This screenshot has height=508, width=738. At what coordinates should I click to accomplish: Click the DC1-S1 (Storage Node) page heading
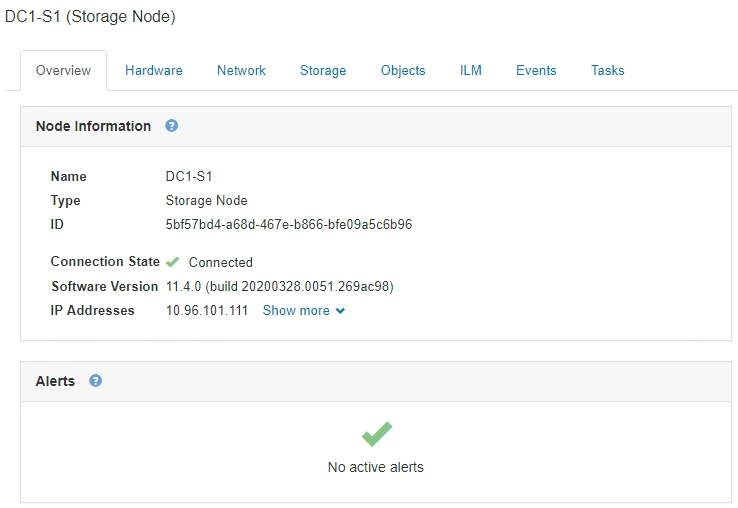(90, 17)
